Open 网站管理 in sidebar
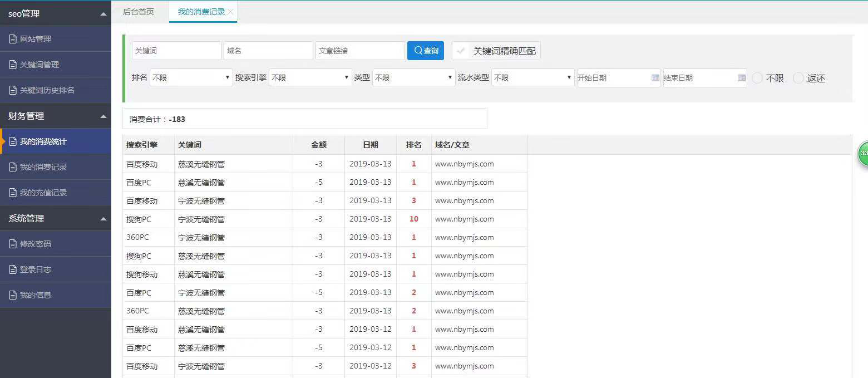This screenshot has height=378, width=868. pos(56,39)
